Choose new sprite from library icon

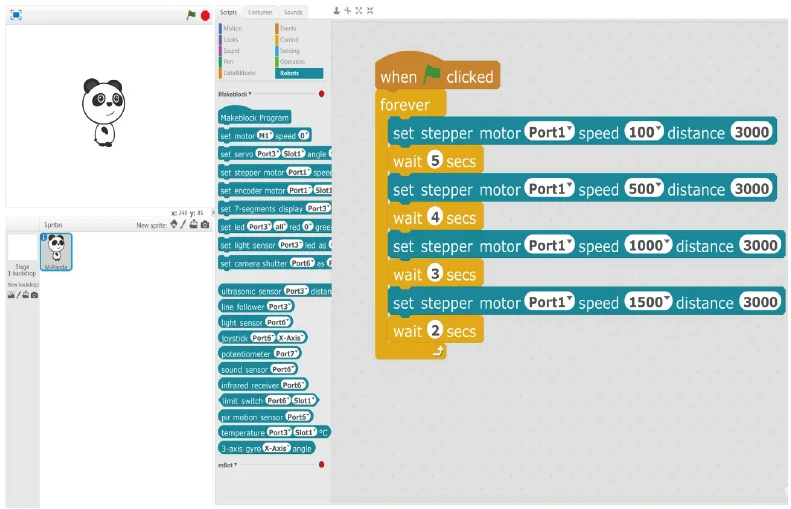174,224
